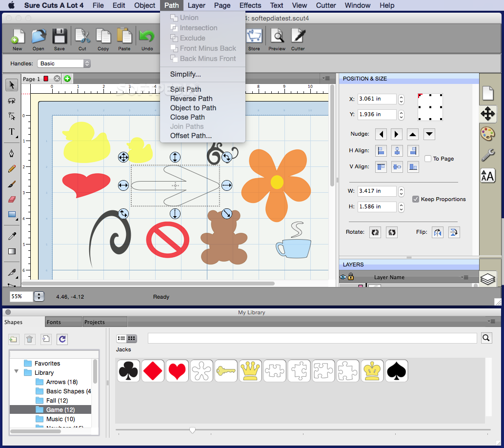504x448 pixels.
Task: Open the Store shopping cart icon
Action: 254,36
